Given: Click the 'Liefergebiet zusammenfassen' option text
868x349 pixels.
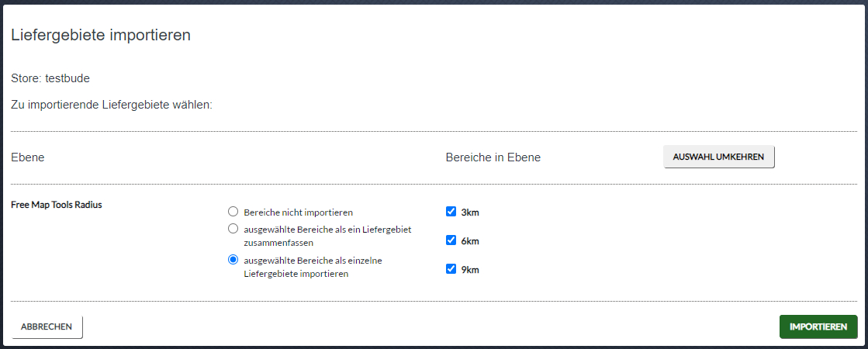Looking at the screenshot, I should [x=327, y=236].
